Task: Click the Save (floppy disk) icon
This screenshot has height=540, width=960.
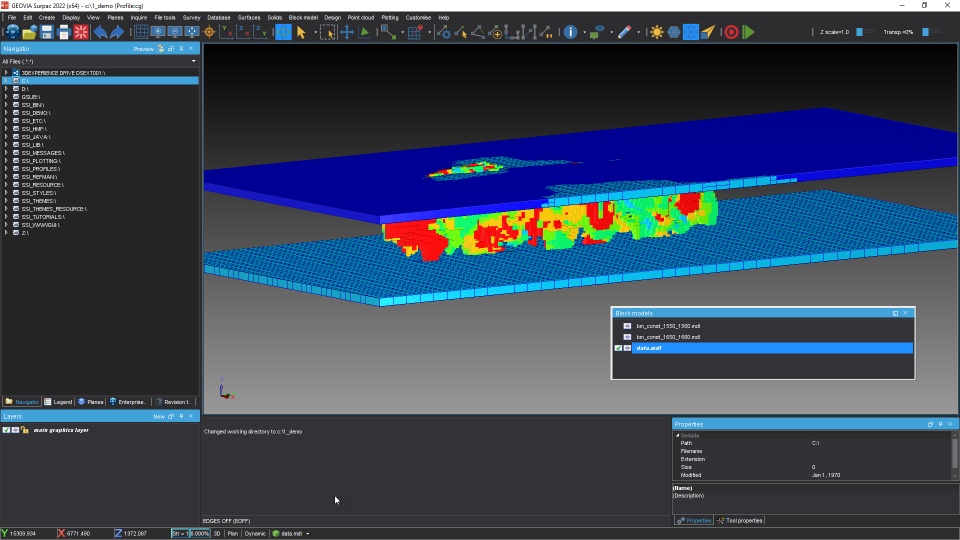Action: click(x=46, y=32)
